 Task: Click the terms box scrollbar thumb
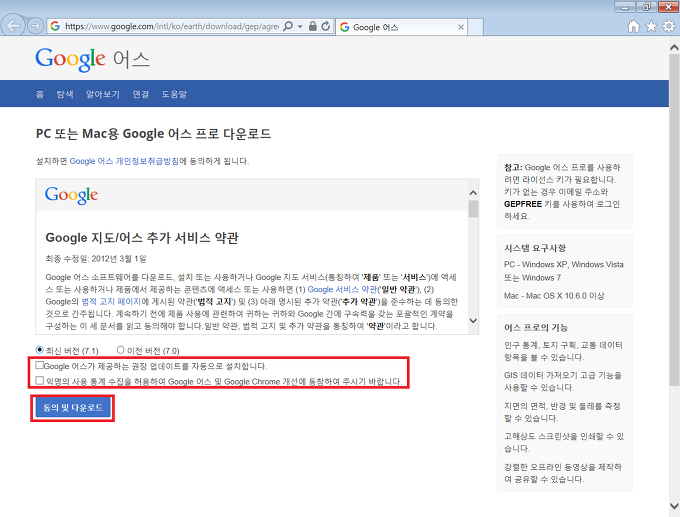pyautogui.click(x=473, y=209)
